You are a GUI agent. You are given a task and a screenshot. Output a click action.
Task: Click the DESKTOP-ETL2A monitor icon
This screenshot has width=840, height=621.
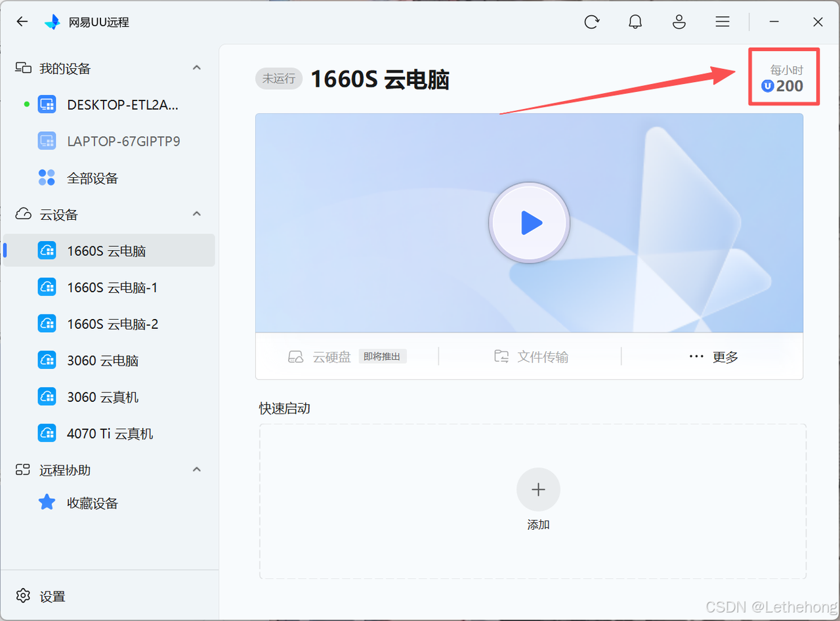point(47,104)
